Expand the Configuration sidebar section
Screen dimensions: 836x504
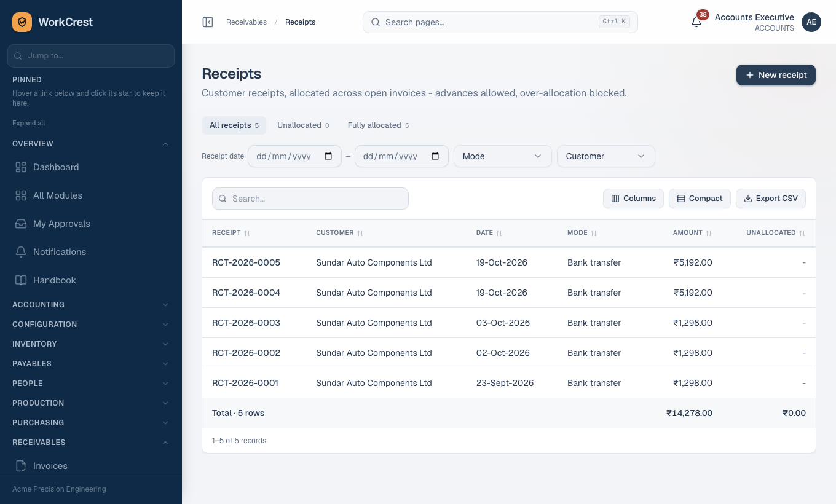pos(91,325)
